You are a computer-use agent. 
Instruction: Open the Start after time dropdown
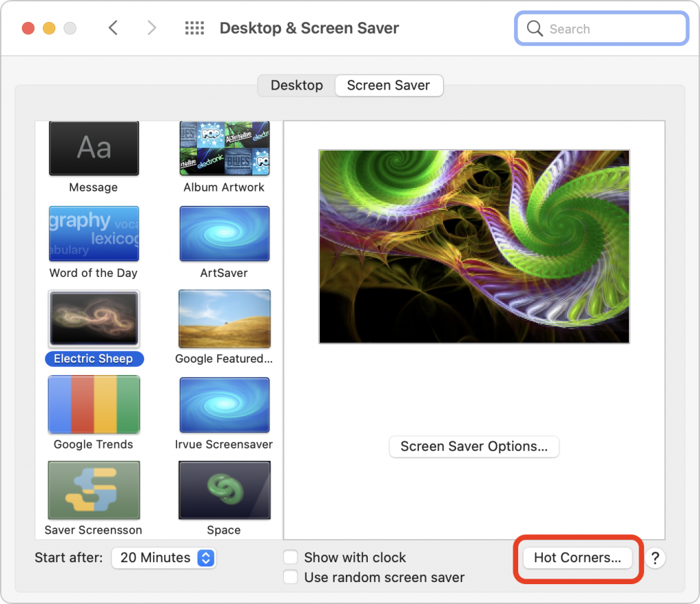pos(163,557)
